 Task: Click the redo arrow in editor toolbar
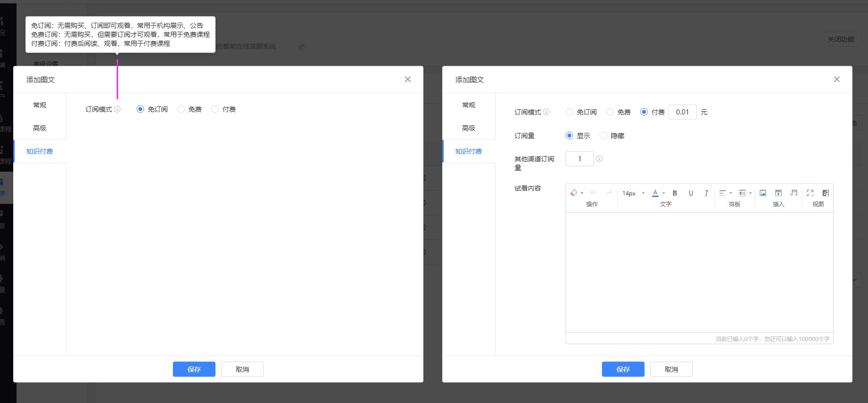[x=609, y=193]
